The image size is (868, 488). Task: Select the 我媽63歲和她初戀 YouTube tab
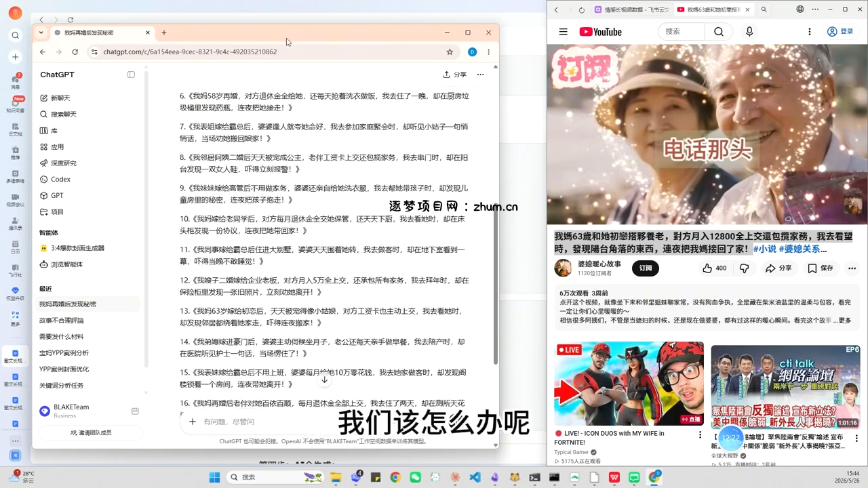(x=715, y=9)
